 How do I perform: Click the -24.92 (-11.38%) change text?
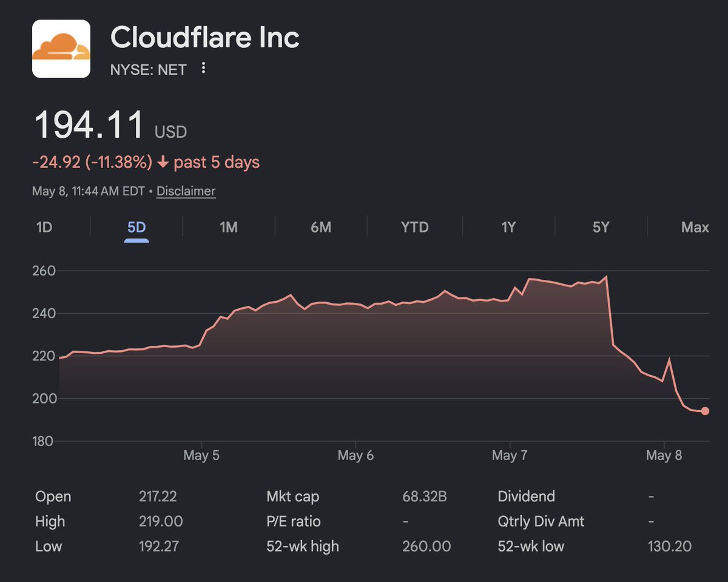[x=92, y=163]
